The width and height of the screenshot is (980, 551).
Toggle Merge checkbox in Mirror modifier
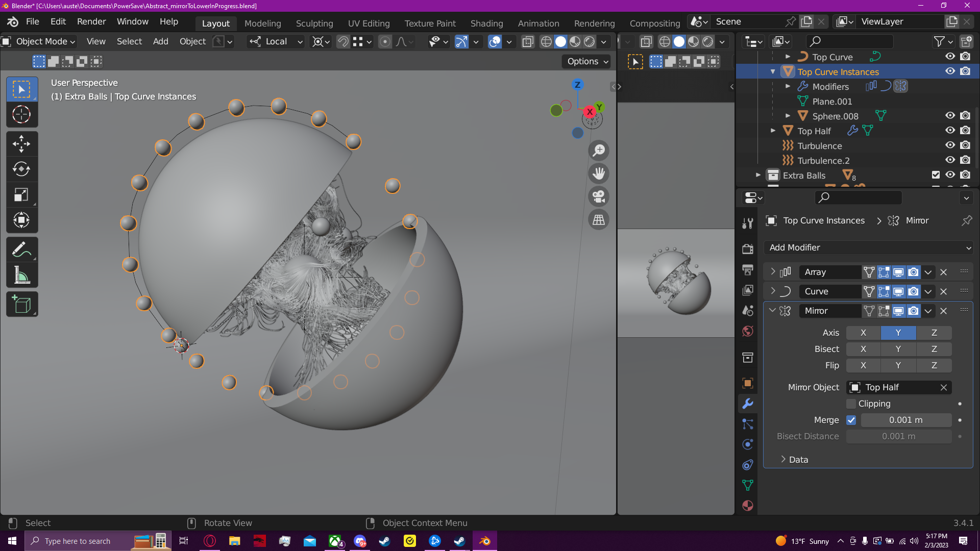tap(851, 420)
